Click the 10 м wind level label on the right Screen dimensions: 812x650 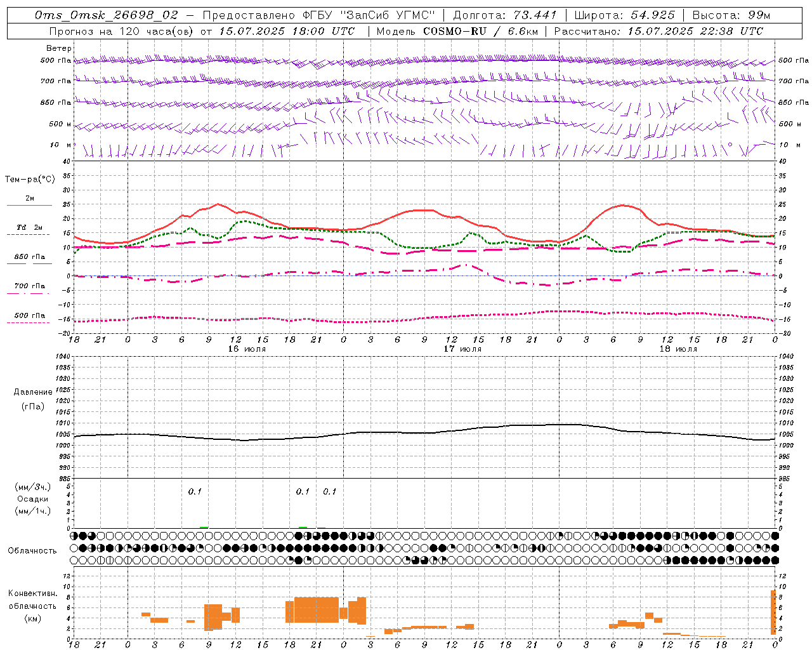click(x=789, y=145)
